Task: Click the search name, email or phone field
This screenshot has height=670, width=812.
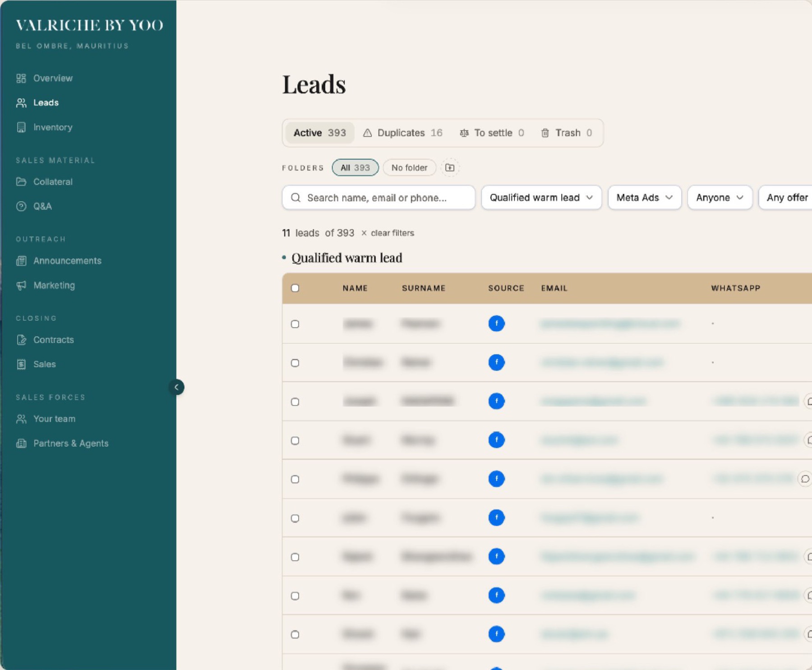Action: [378, 198]
